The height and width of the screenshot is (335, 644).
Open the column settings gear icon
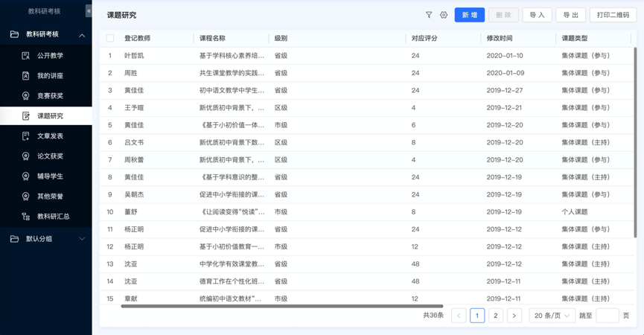click(x=444, y=15)
